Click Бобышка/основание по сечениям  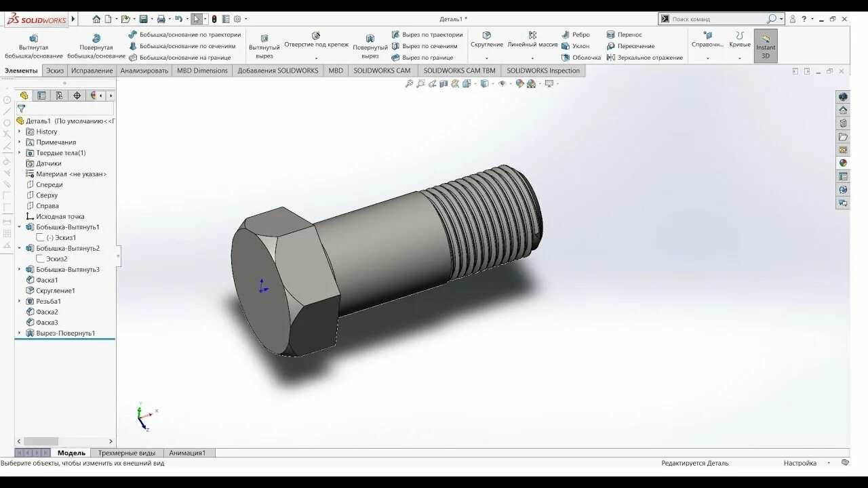pos(182,46)
